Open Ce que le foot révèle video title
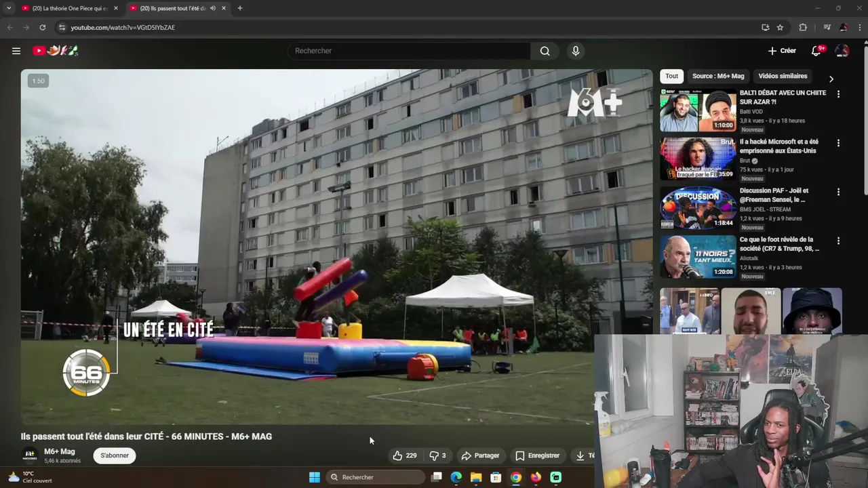The image size is (868, 488). tap(779, 243)
